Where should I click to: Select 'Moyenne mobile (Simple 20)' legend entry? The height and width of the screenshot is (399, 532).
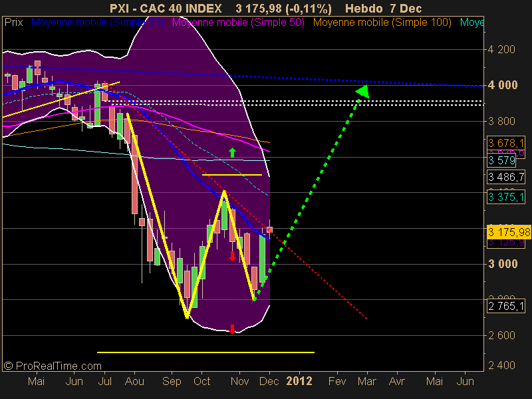coord(97,23)
